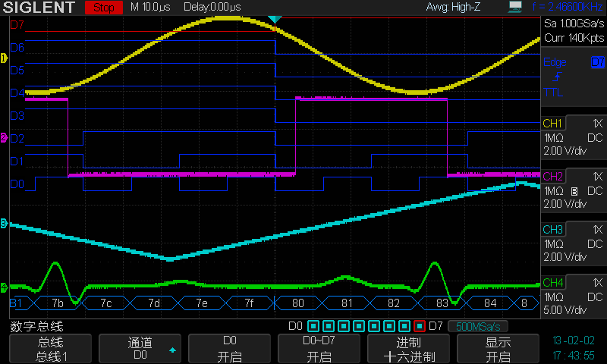The image size is (607, 364).
Task: Click the trigger position marker at top
Action: click(275, 19)
